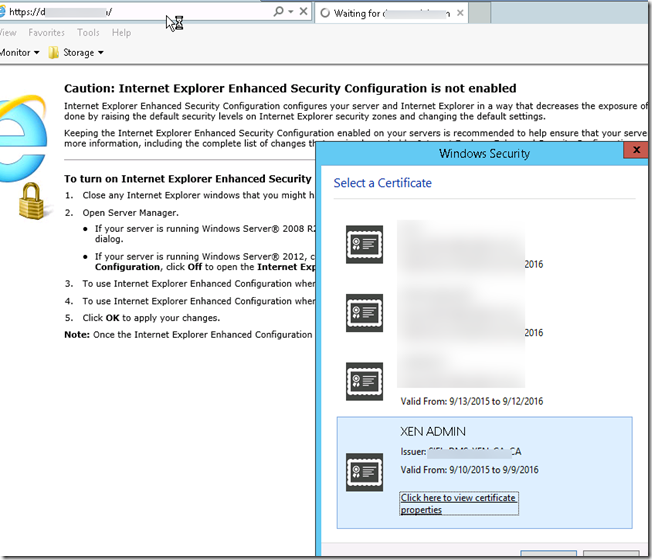Click the XEN ADMIN certificate icon
Image resolution: width=652 pixels, height=560 pixels.
[364, 472]
